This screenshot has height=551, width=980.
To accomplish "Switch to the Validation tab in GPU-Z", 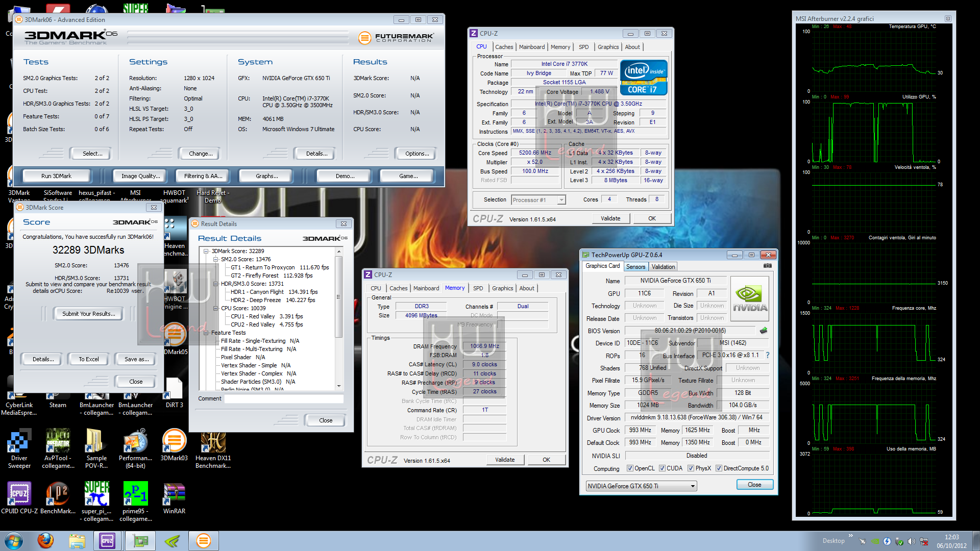I will coord(663,267).
